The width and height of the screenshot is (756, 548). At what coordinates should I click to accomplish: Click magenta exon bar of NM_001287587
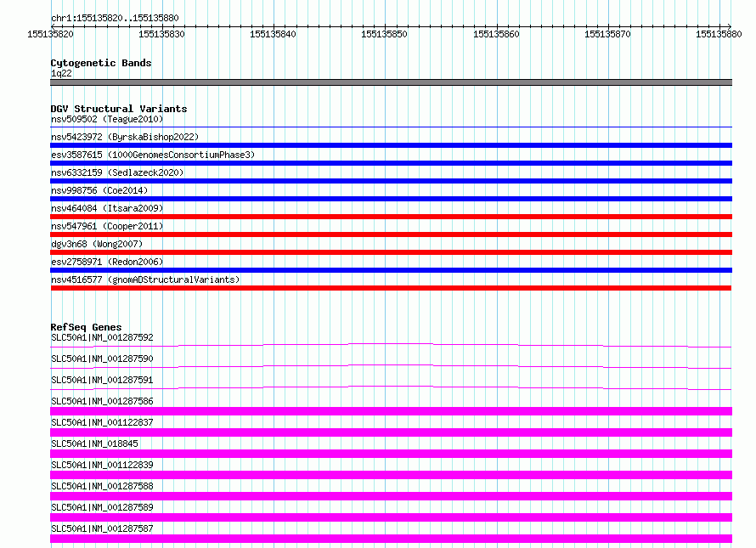tap(391, 539)
